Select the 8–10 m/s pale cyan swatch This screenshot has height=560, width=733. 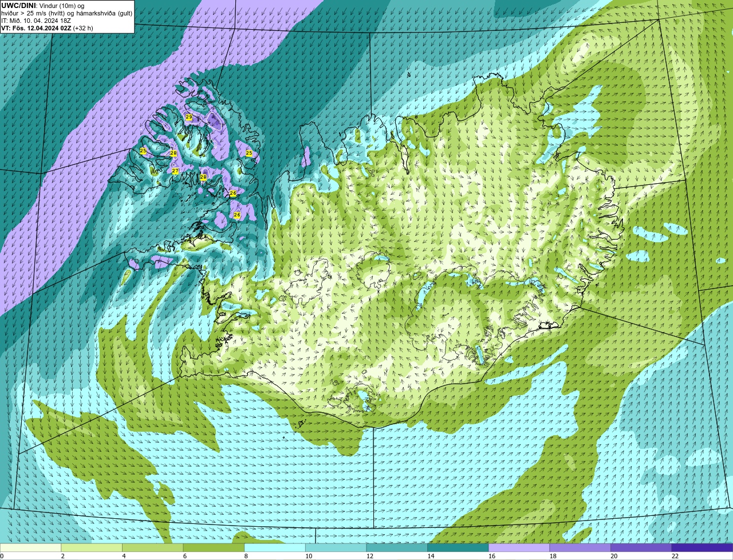(275, 547)
